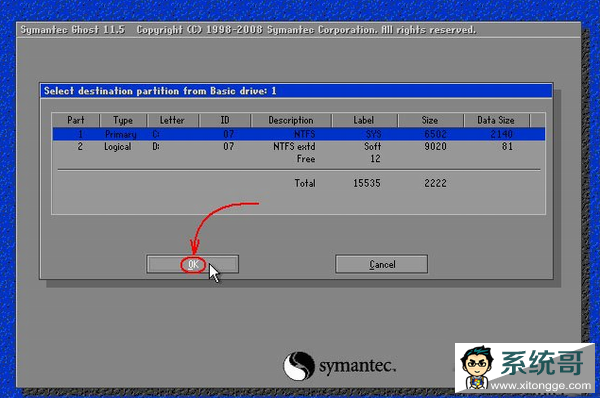Click the Description column header

[x=291, y=120]
